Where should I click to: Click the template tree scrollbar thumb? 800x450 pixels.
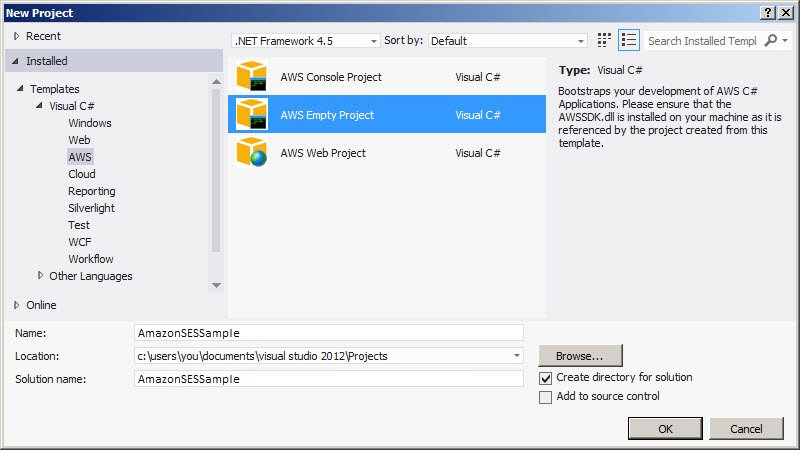coord(216,170)
